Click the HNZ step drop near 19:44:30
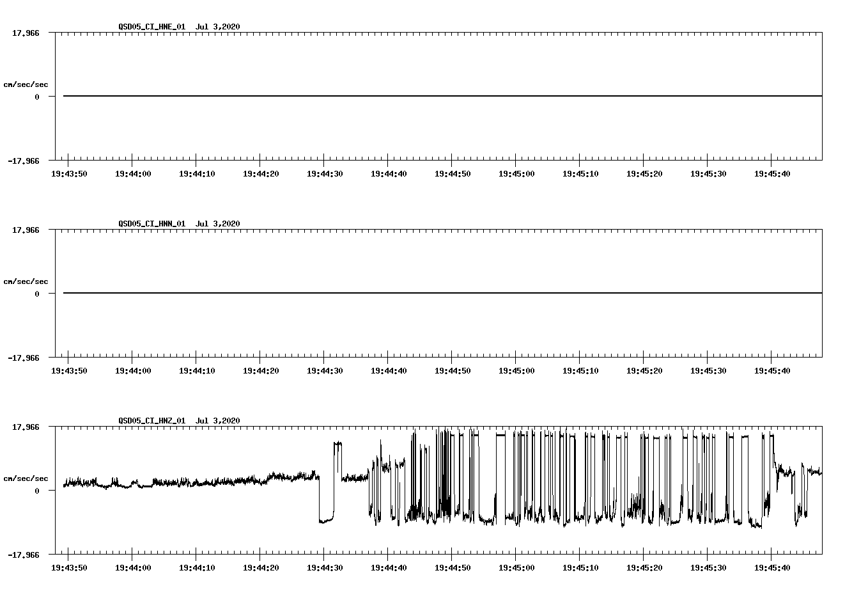868x591 pixels. pyautogui.click(x=320, y=499)
